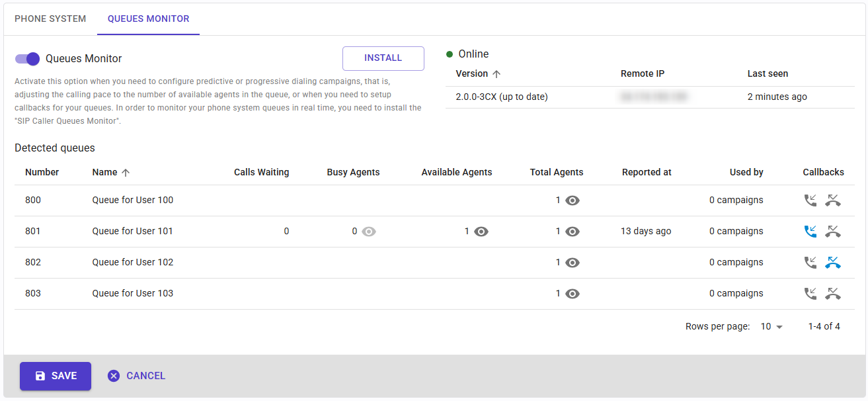Click missed call callback icon for queue 800
The width and height of the screenshot is (868, 401).
(x=833, y=200)
